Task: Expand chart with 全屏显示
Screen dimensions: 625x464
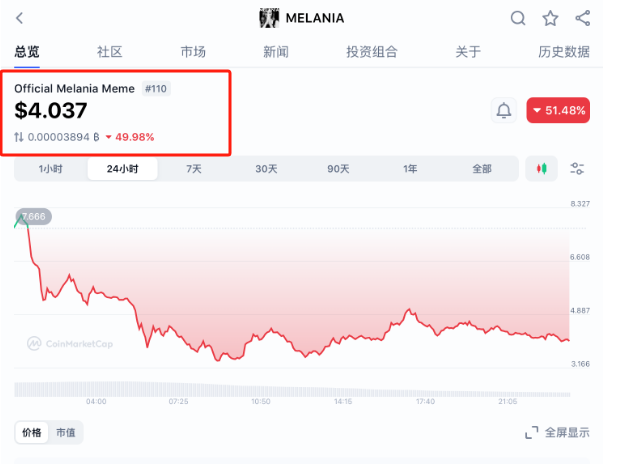Action: point(557,432)
